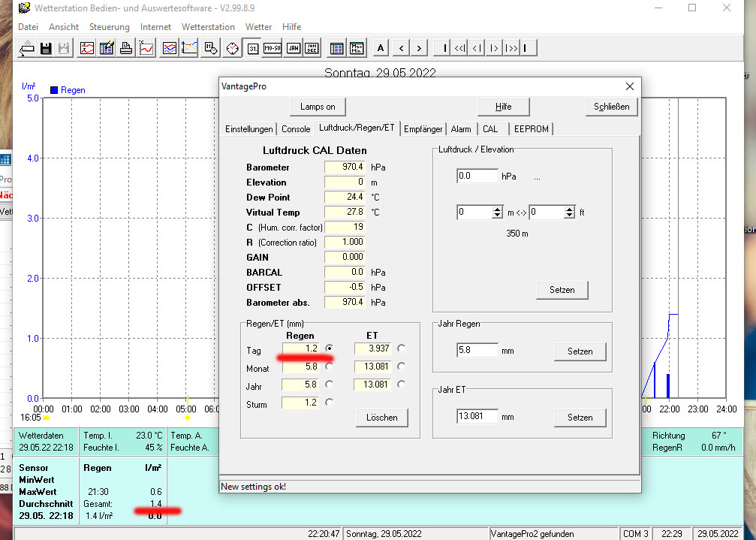This screenshot has height=540, width=756.
Task: Switch to the Empfänger tab
Action: point(423,129)
